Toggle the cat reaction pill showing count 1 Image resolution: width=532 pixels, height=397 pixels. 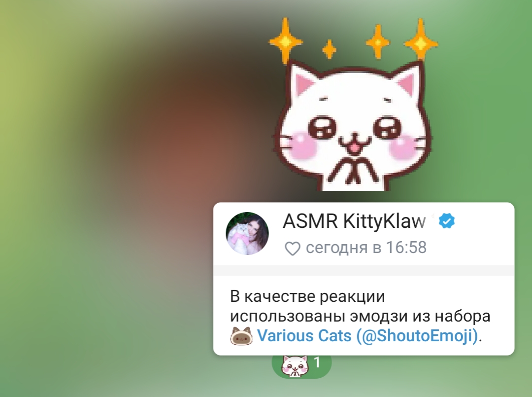(301, 366)
